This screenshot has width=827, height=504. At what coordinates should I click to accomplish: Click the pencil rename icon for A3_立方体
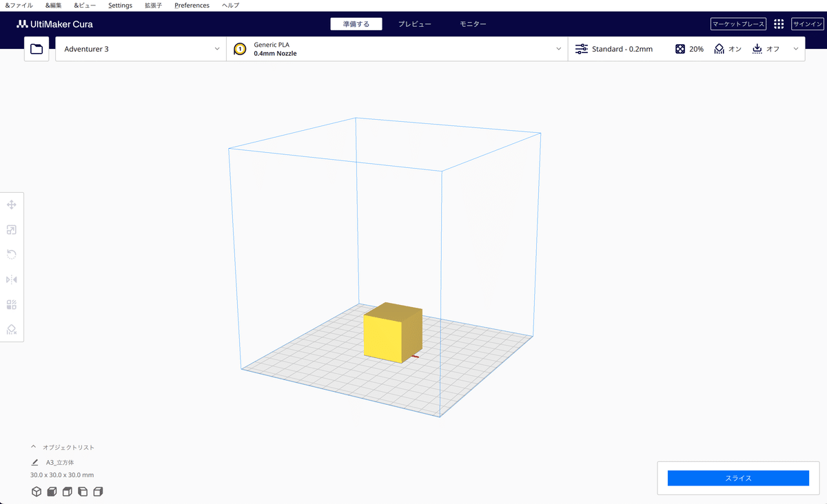tap(34, 463)
